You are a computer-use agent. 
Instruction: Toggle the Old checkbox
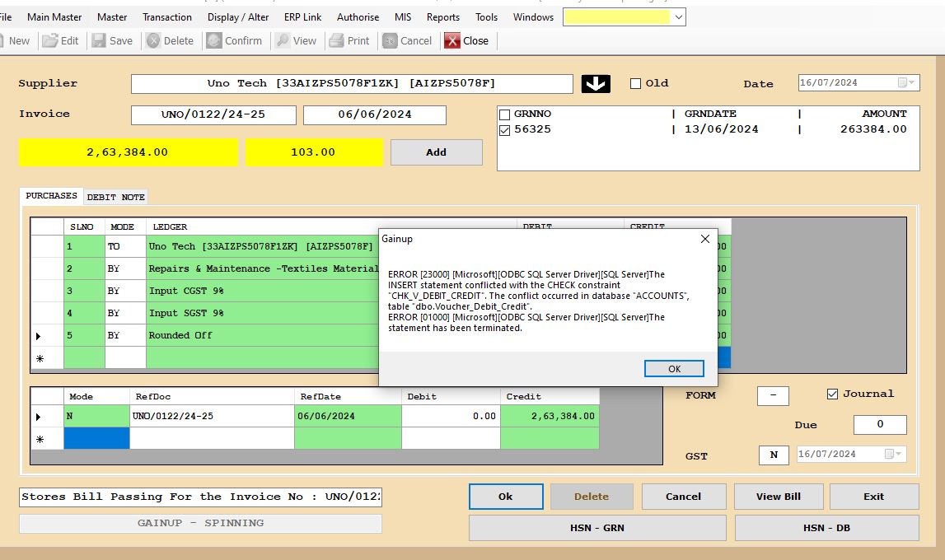pyautogui.click(x=635, y=83)
